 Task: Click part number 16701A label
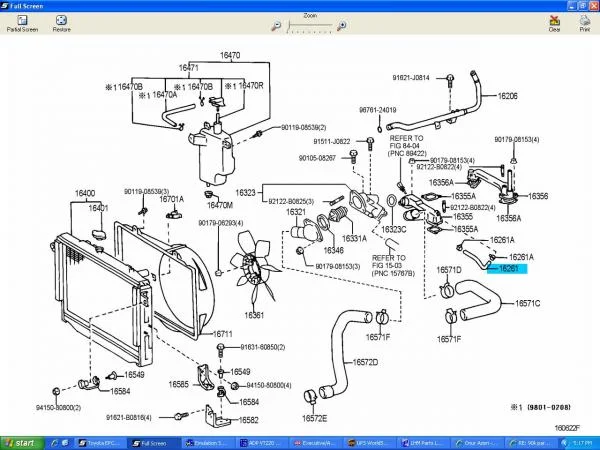point(171,199)
